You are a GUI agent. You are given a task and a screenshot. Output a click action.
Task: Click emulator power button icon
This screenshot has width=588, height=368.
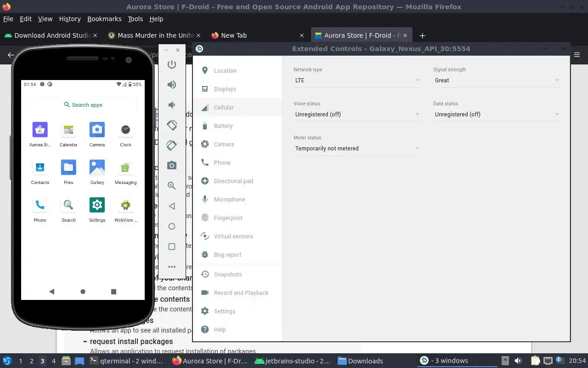pyautogui.click(x=172, y=64)
